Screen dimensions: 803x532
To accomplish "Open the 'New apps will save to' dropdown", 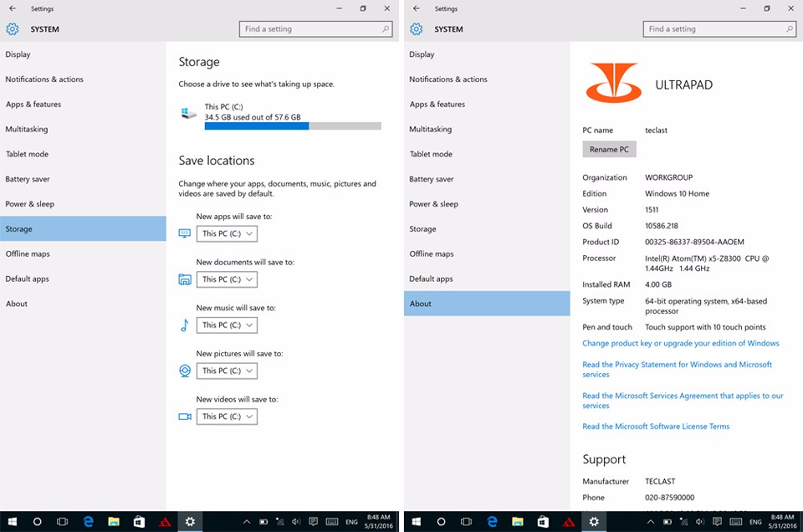I will click(227, 233).
